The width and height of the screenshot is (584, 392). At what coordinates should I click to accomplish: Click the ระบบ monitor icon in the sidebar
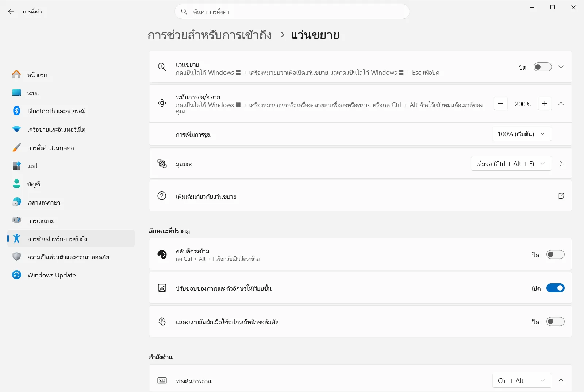tap(16, 93)
